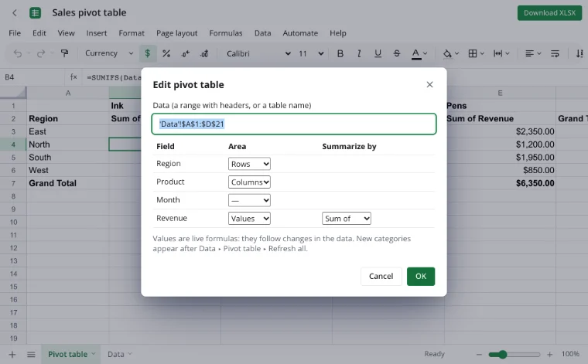The image size is (588, 364).
Task: Click the zoom out minus icon
Action: [x=479, y=354]
